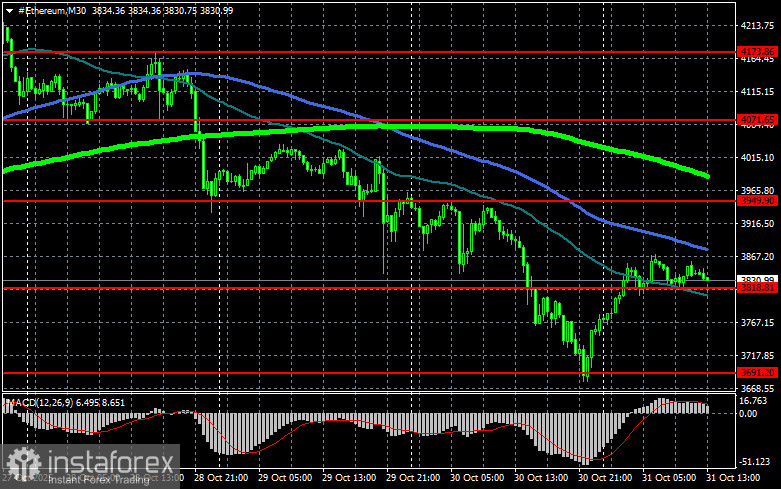Click the 3965.80 price axis value
Image resolution: width=781 pixels, height=489 pixels.
(758, 191)
